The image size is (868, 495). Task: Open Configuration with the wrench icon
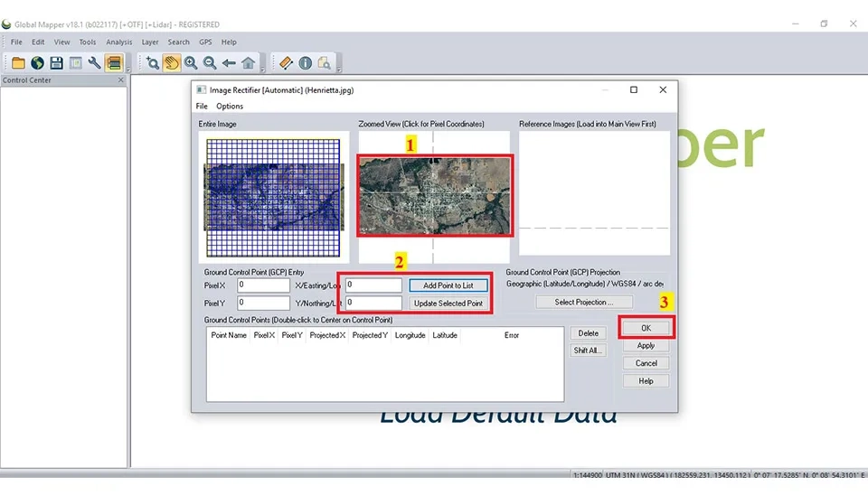pyautogui.click(x=94, y=63)
